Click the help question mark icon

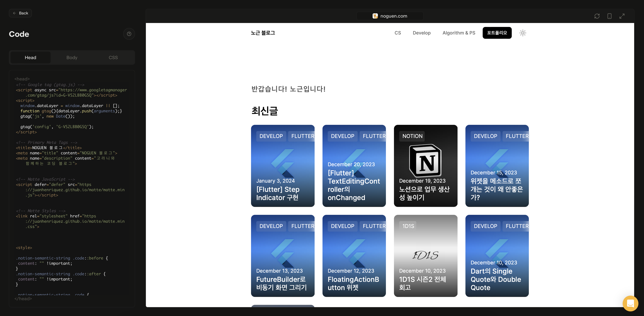(129, 34)
